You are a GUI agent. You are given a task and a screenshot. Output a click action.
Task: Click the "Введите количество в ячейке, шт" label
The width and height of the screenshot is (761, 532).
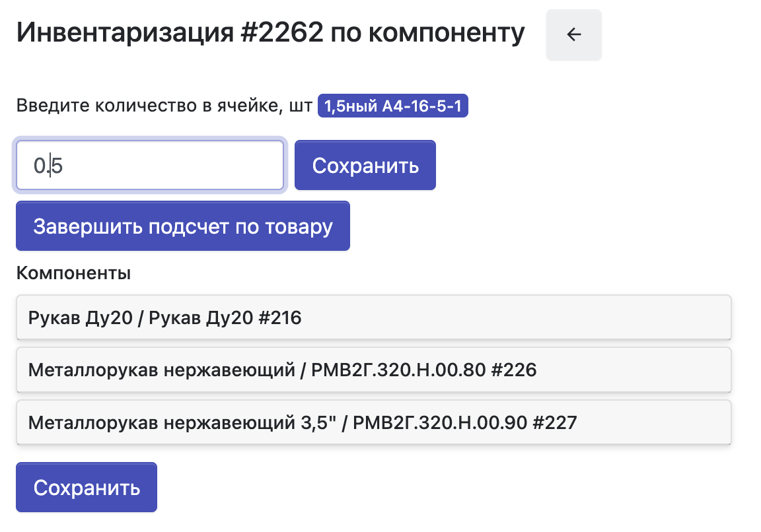pos(164,106)
